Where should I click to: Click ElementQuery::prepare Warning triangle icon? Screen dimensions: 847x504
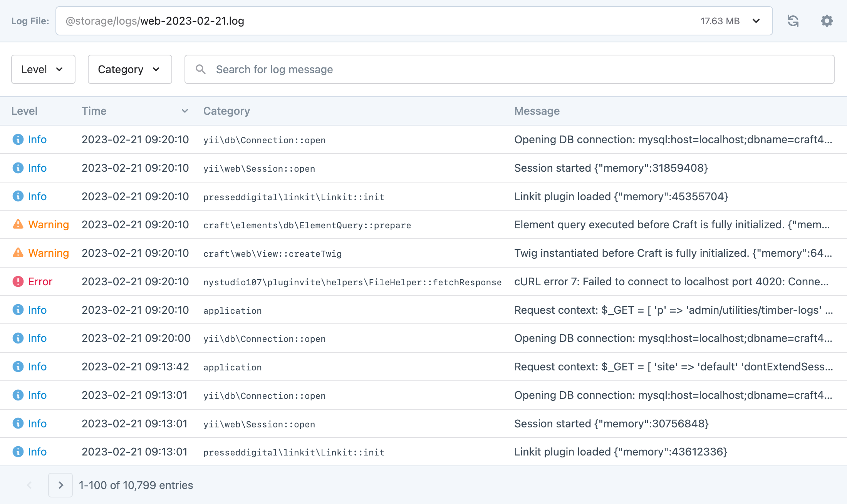[18, 224]
